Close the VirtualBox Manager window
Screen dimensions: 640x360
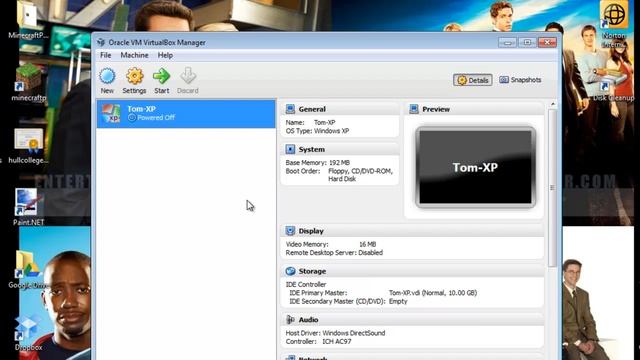[547, 42]
